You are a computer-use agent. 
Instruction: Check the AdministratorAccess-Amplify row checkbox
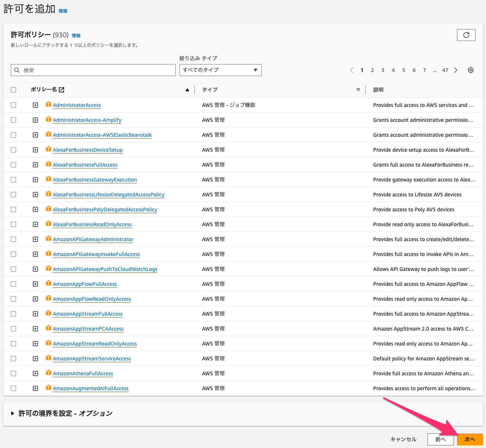(13, 120)
